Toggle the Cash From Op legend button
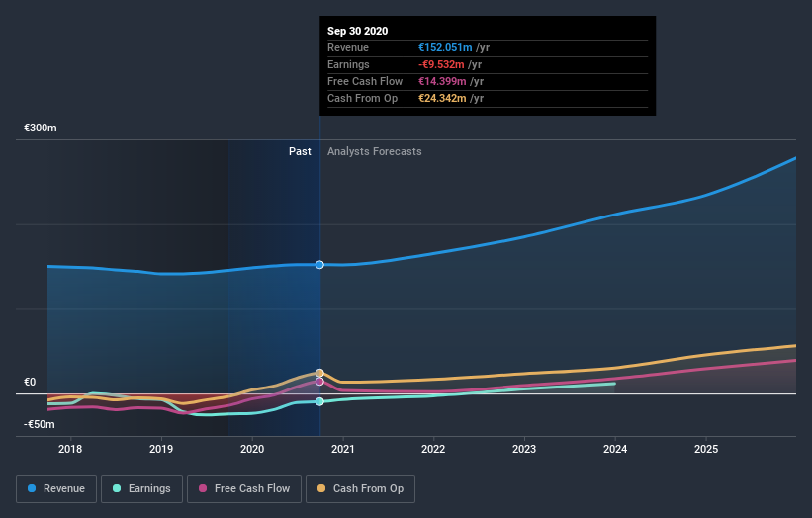 360,489
